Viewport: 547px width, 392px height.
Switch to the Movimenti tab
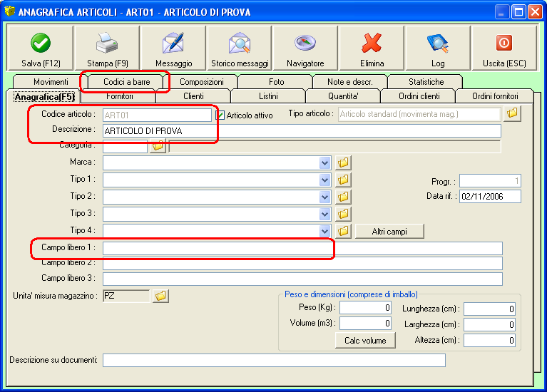click(x=51, y=82)
